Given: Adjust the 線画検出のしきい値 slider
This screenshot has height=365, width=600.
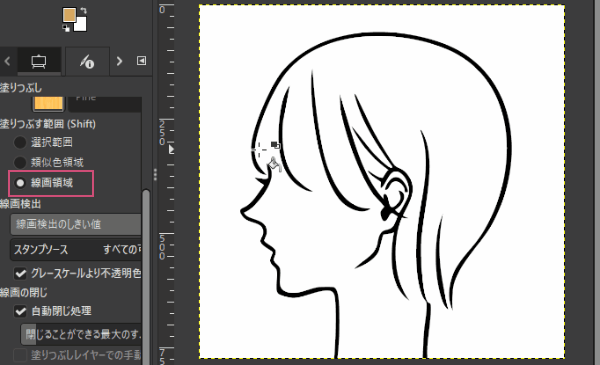Looking at the screenshot, I should [x=76, y=224].
